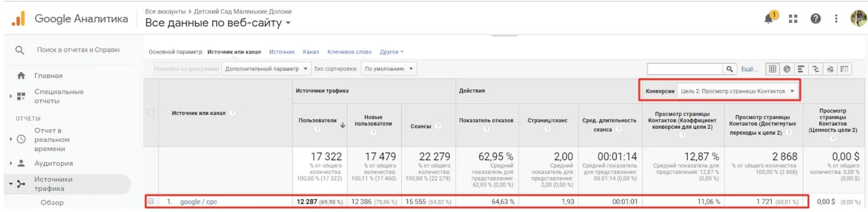Switch to term cloud view
Viewport: 868px width, 212px height.
tap(830, 69)
